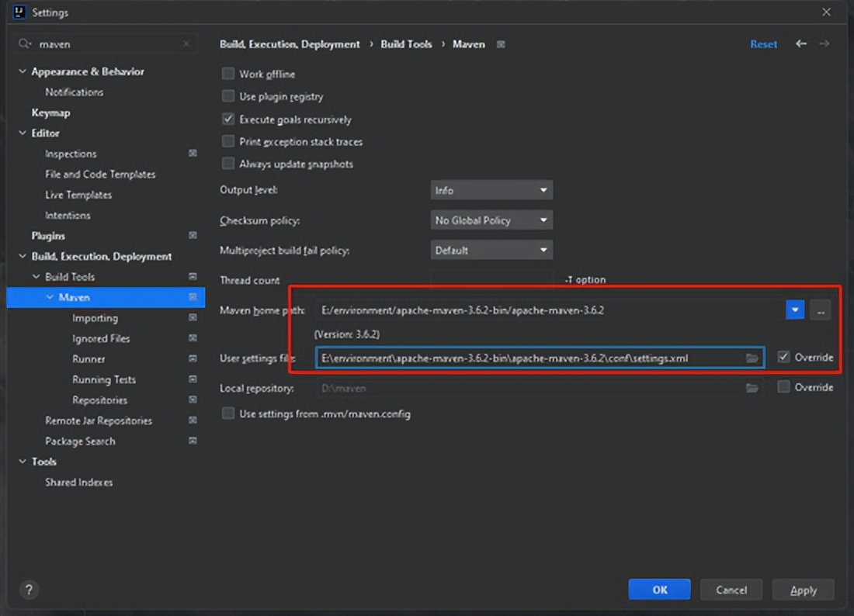Click project icon on Plugins row
Image resolution: width=854 pixels, height=616 pixels.
[193, 235]
